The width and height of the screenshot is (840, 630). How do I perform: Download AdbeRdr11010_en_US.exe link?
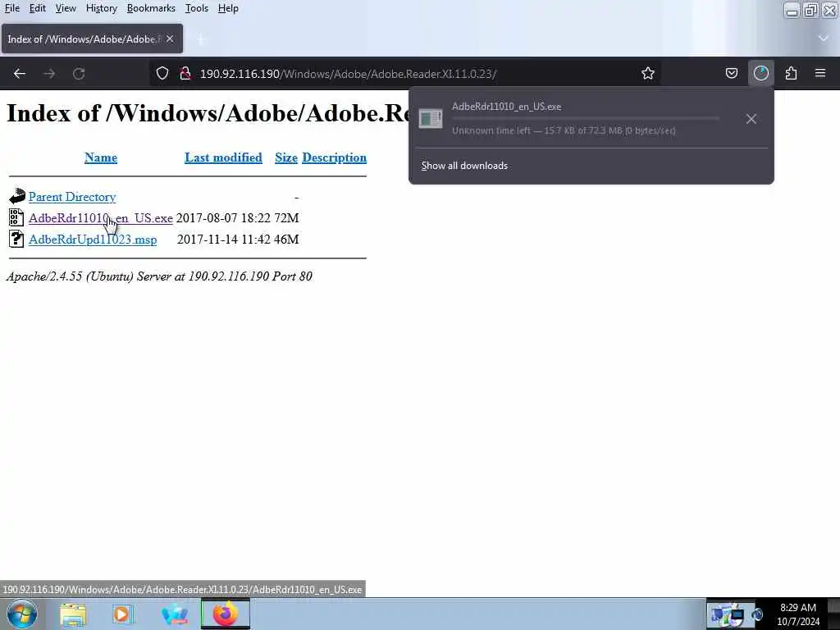[101, 218]
